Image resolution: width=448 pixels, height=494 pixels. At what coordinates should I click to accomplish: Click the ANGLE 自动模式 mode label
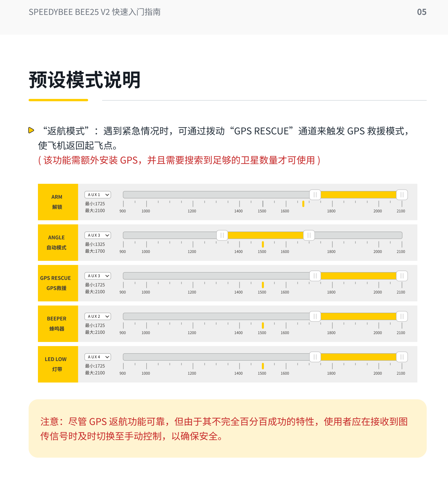click(x=58, y=242)
